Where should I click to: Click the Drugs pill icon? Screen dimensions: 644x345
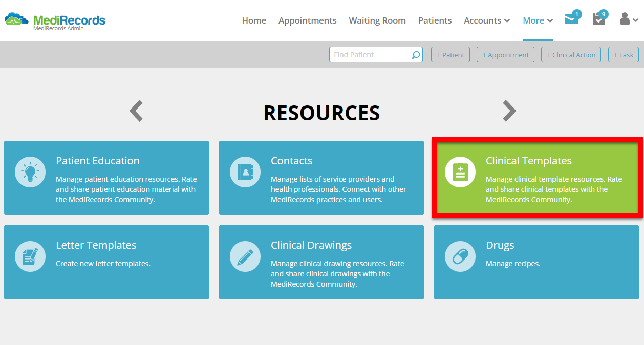point(460,256)
